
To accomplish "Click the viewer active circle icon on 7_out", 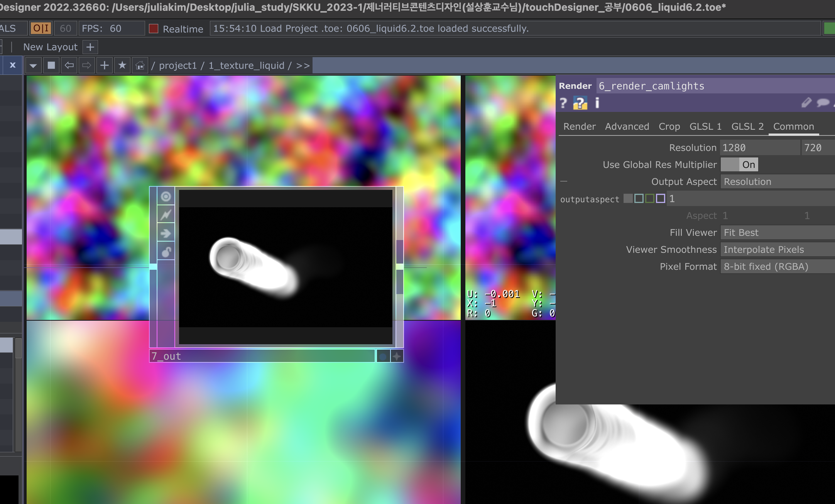I will (x=166, y=196).
